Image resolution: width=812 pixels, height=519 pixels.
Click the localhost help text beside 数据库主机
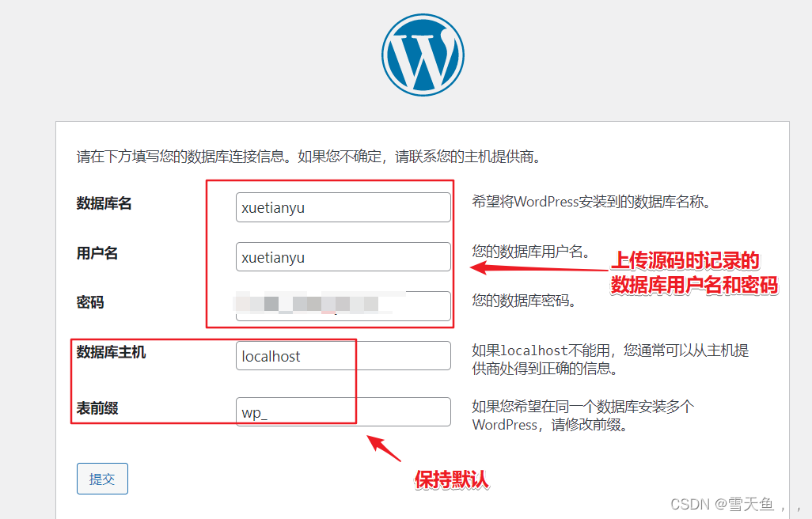610,359
